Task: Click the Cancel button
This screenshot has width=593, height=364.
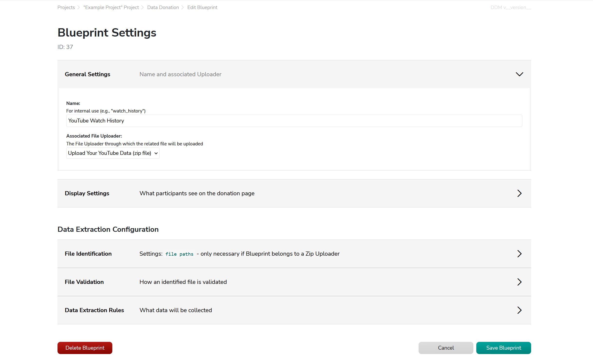Action: [x=446, y=348]
